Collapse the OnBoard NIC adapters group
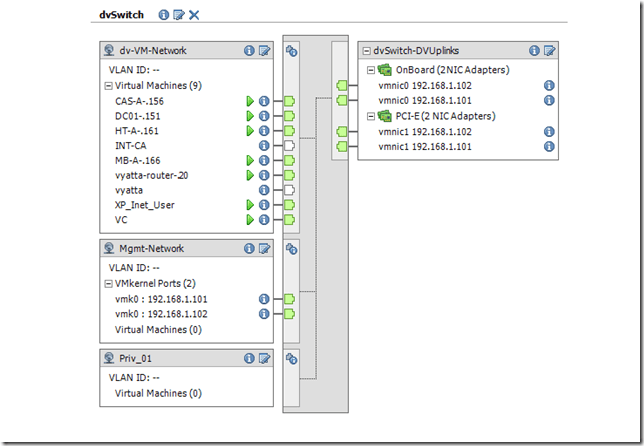The height and width of the screenshot is (446, 644). point(372,70)
